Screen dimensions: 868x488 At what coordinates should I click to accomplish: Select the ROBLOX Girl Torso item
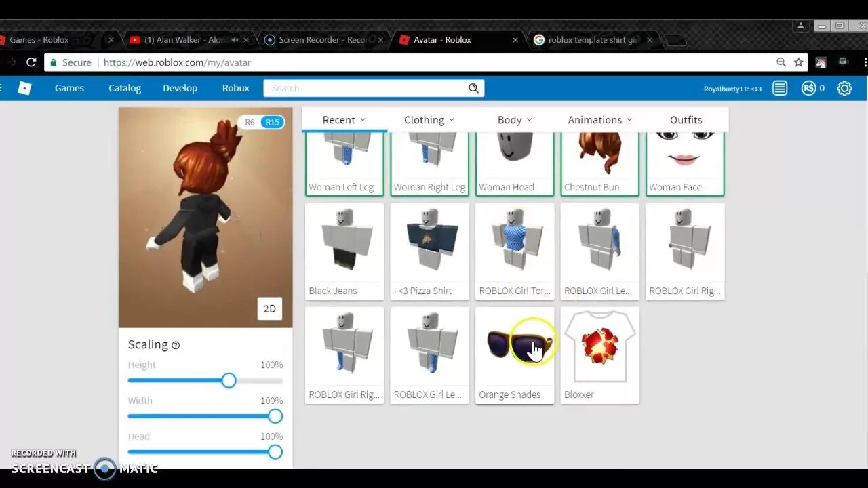pyautogui.click(x=515, y=251)
